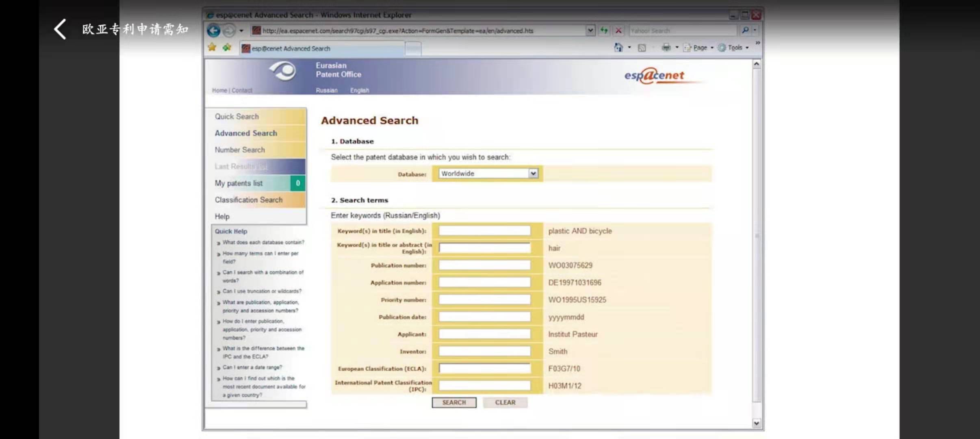Click the red stop loading icon
The image size is (980, 439).
pyautogui.click(x=618, y=30)
